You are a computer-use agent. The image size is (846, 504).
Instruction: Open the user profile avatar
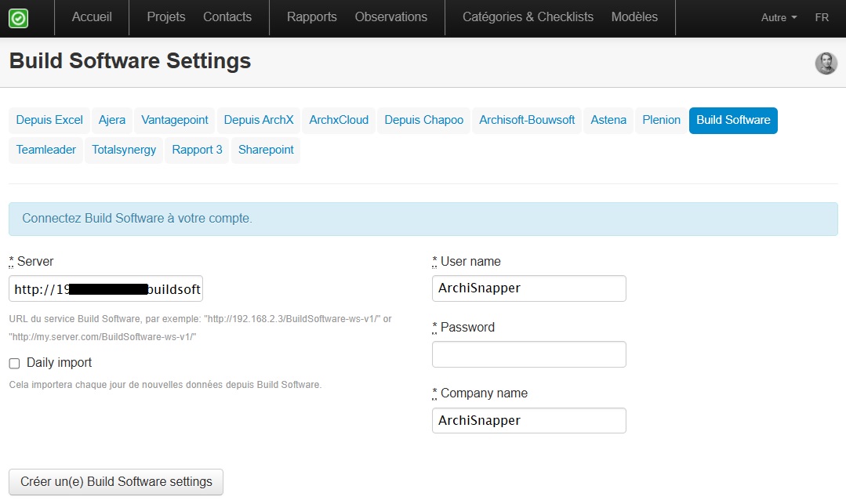[x=826, y=63]
